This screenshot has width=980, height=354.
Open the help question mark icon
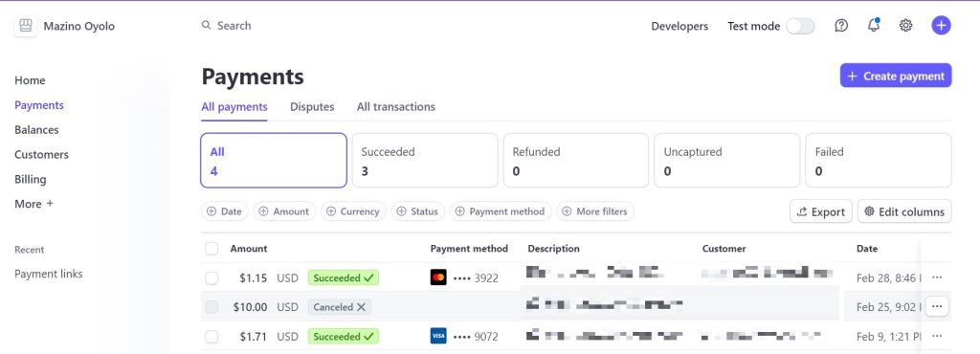coord(841,26)
